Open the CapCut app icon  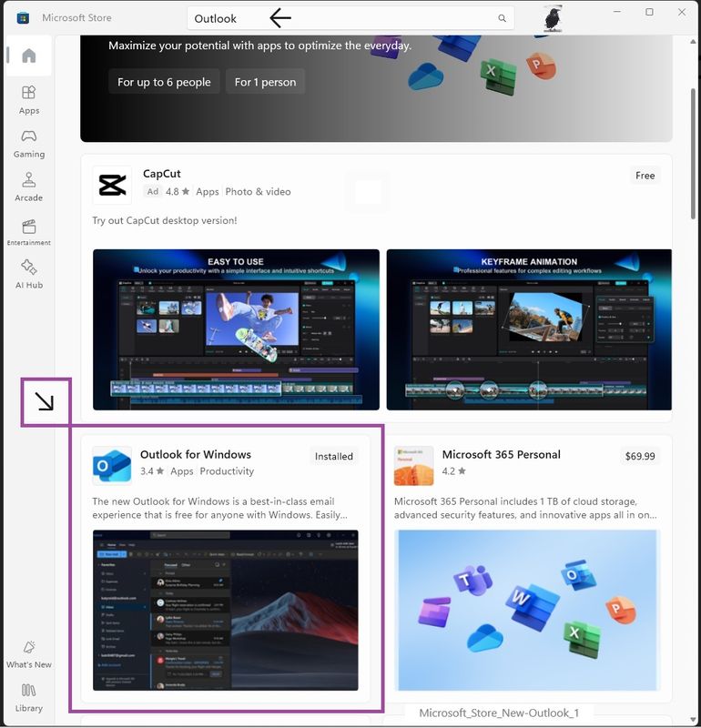tap(112, 186)
